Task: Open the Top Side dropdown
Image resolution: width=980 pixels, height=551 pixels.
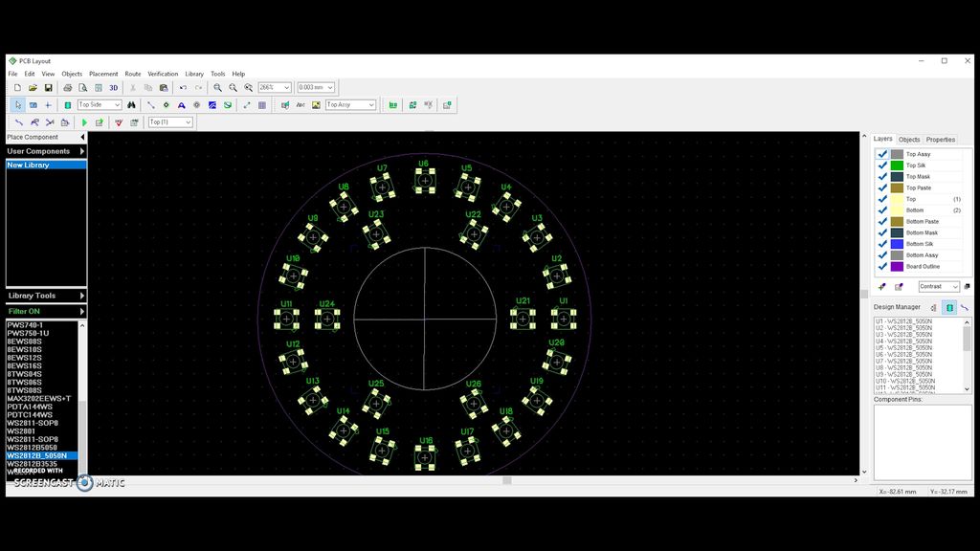Action: pos(99,105)
